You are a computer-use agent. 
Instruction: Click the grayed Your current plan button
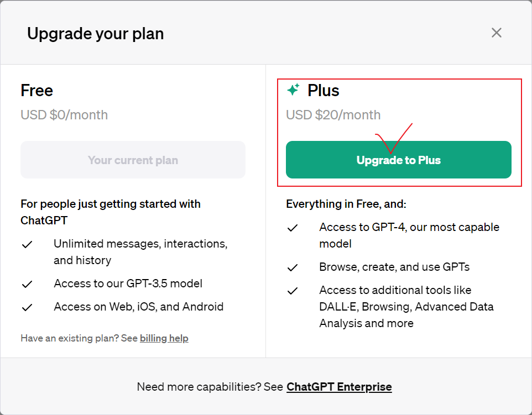click(x=133, y=160)
